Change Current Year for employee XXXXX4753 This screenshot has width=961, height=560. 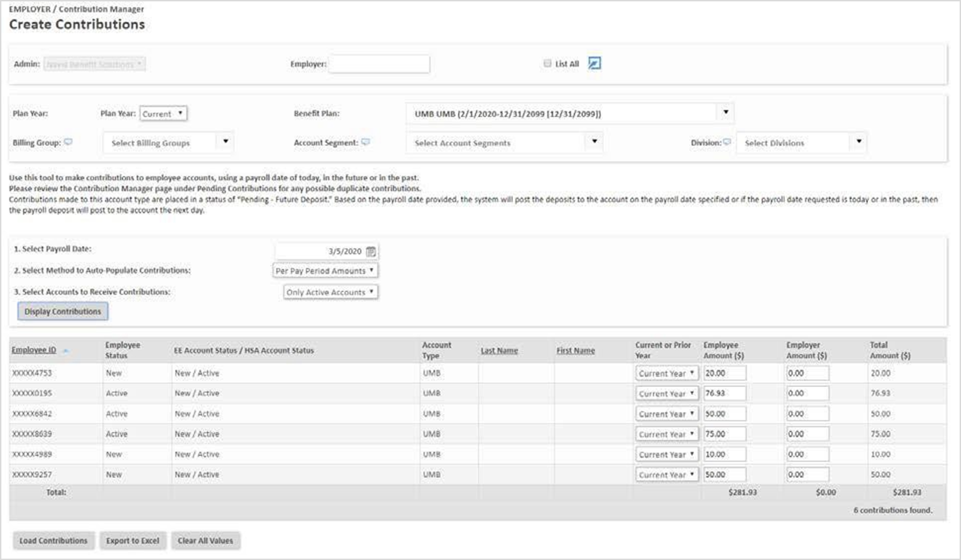666,373
